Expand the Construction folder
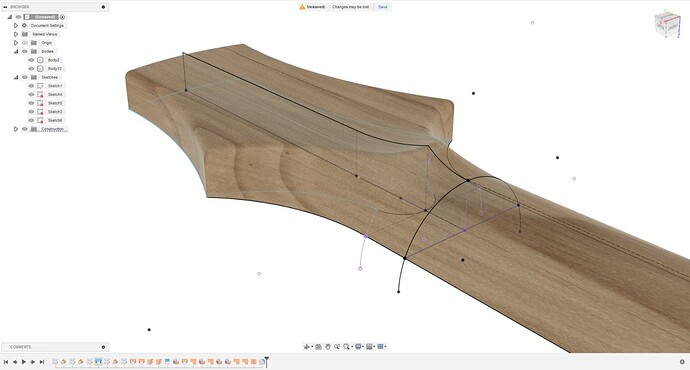Screen dimensions: 690x370 16,129
